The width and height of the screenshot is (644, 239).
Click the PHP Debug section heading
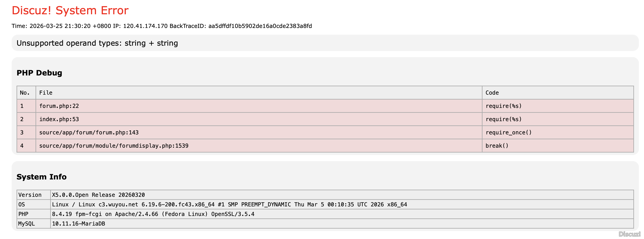click(x=39, y=73)
